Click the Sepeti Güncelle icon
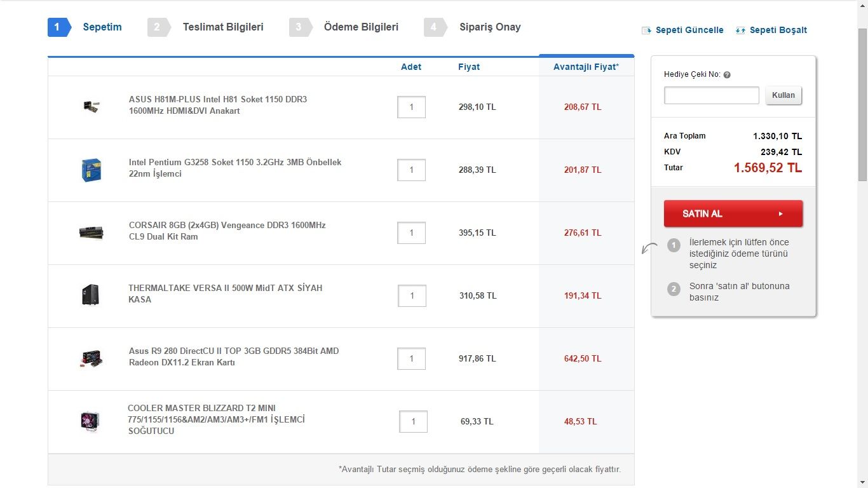The width and height of the screenshot is (868, 488). (x=647, y=30)
